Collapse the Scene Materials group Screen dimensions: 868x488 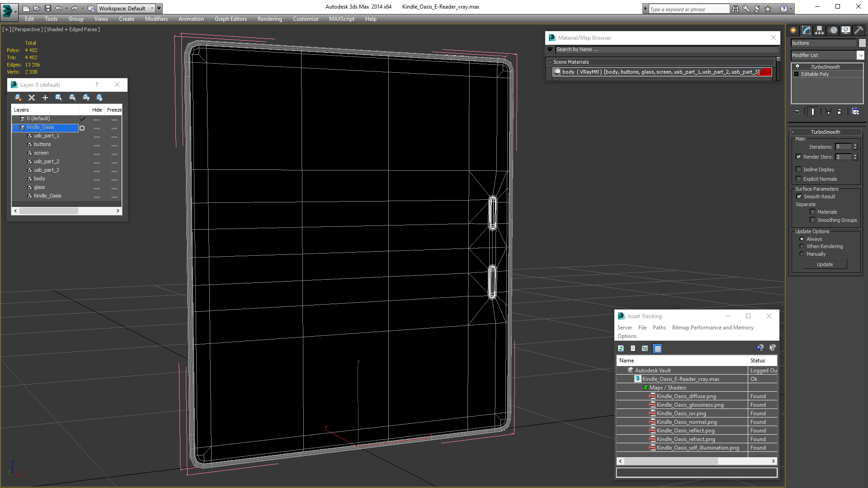[550, 62]
